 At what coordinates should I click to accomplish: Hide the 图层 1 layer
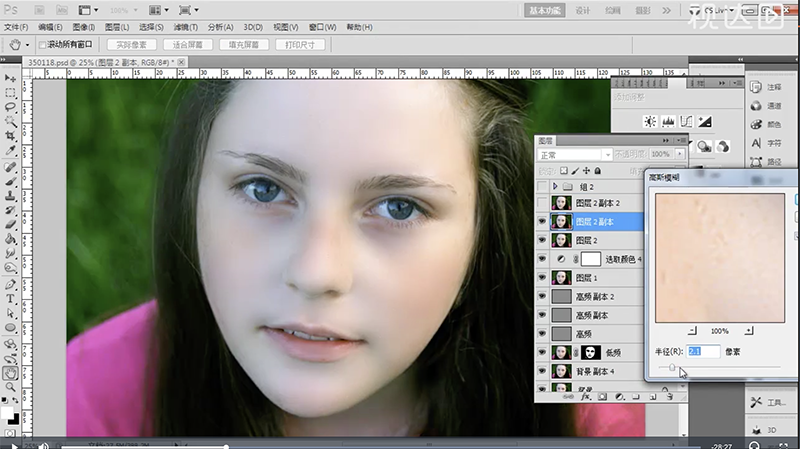542,278
